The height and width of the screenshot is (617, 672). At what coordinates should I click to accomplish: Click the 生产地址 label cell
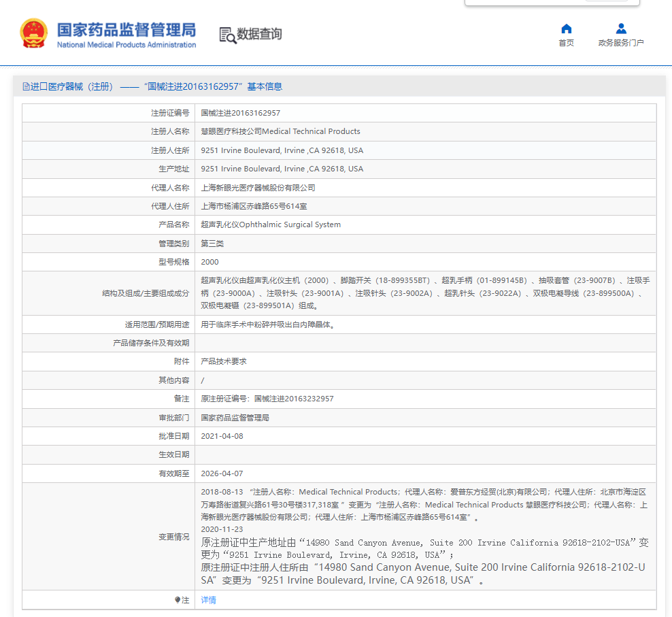pos(108,169)
